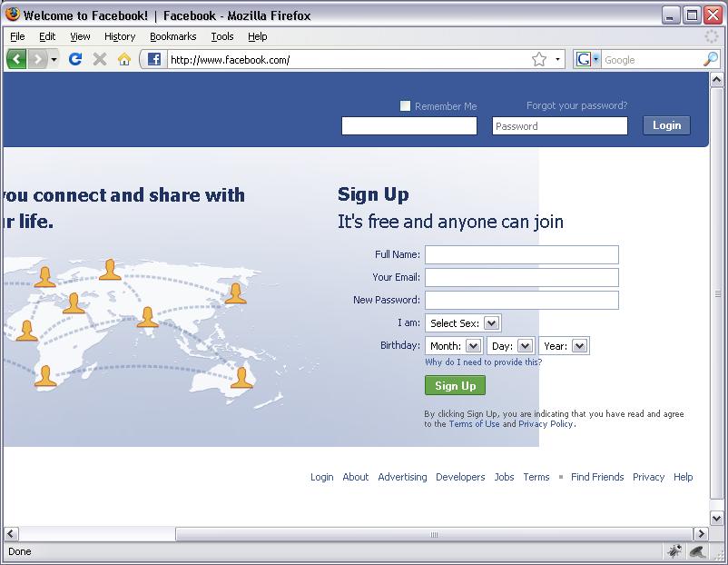This screenshot has height=565, width=728.
Task: Reload the current page
Action: pyautogui.click(x=75, y=58)
